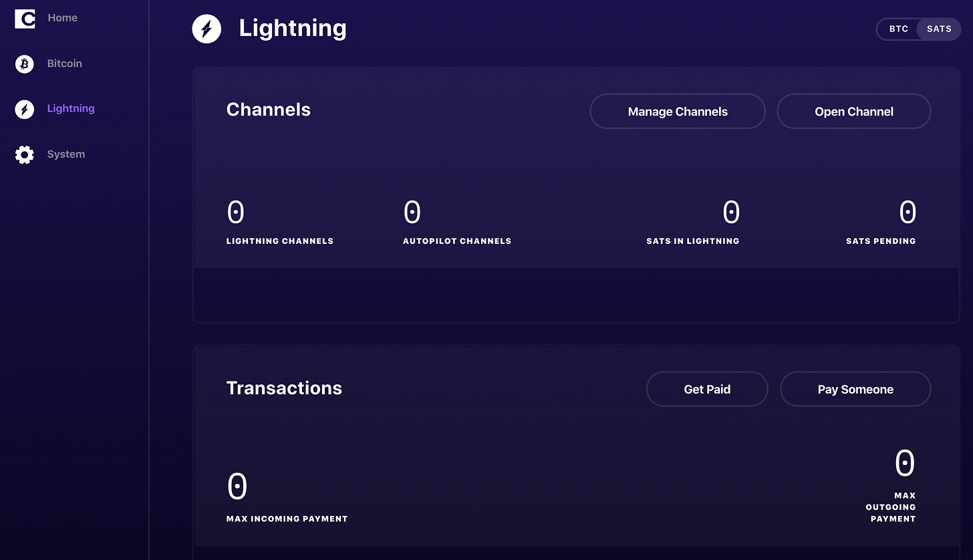
Task: Select the Lightning sidebar label
Action: click(x=71, y=108)
